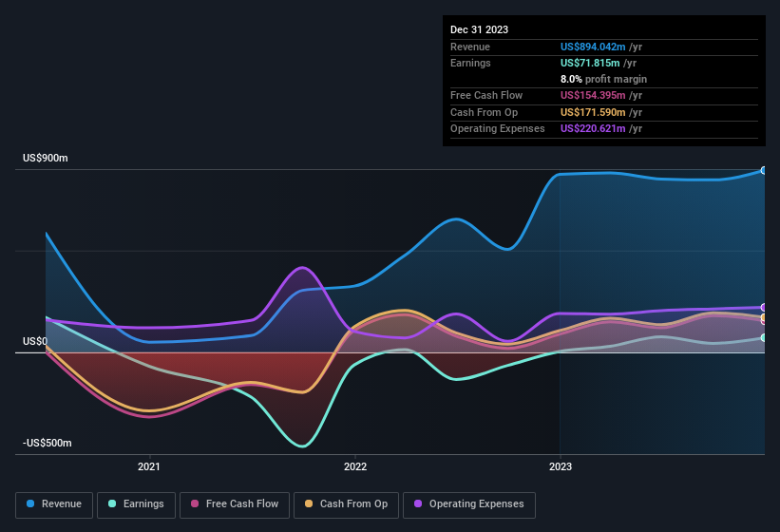780x532 pixels.
Task: Toggle the Revenue legend button
Action: [54, 505]
